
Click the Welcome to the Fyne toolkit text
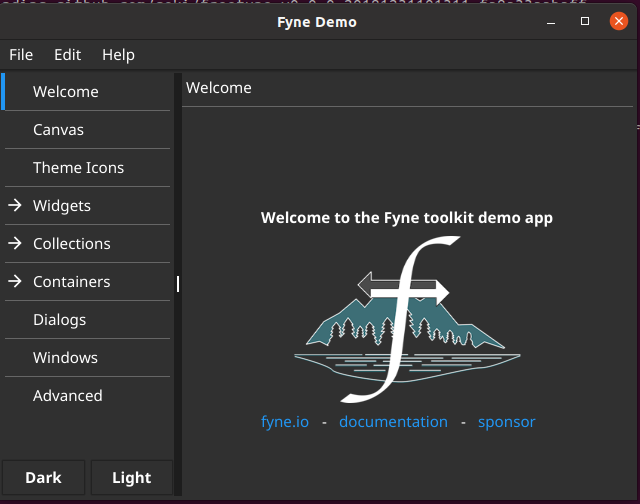pos(407,218)
